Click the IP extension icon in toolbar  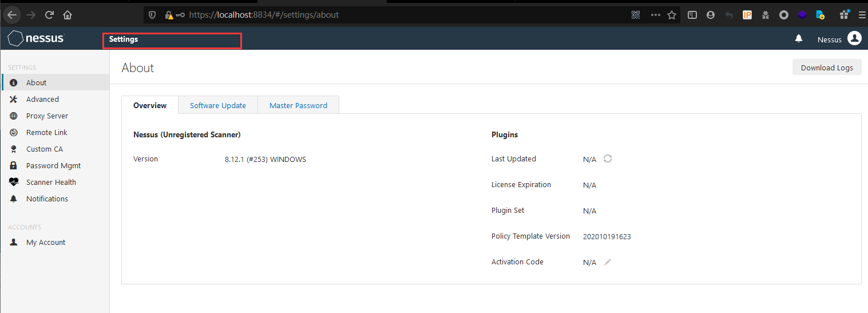747,15
